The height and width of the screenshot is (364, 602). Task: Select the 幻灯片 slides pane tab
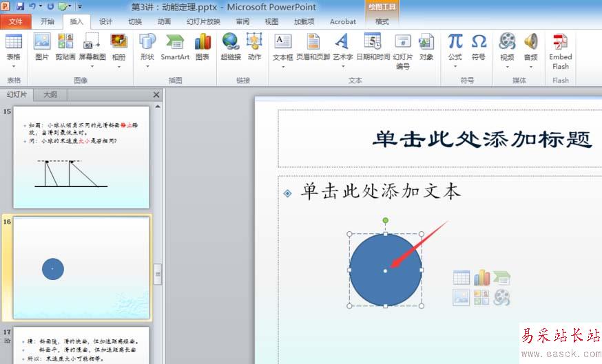click(17, 94)
